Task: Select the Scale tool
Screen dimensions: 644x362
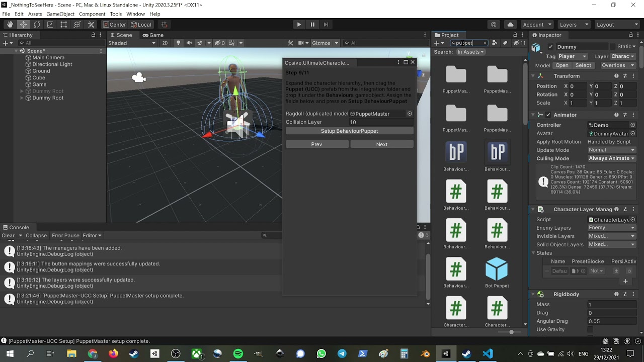Action: tap(50, 25)
